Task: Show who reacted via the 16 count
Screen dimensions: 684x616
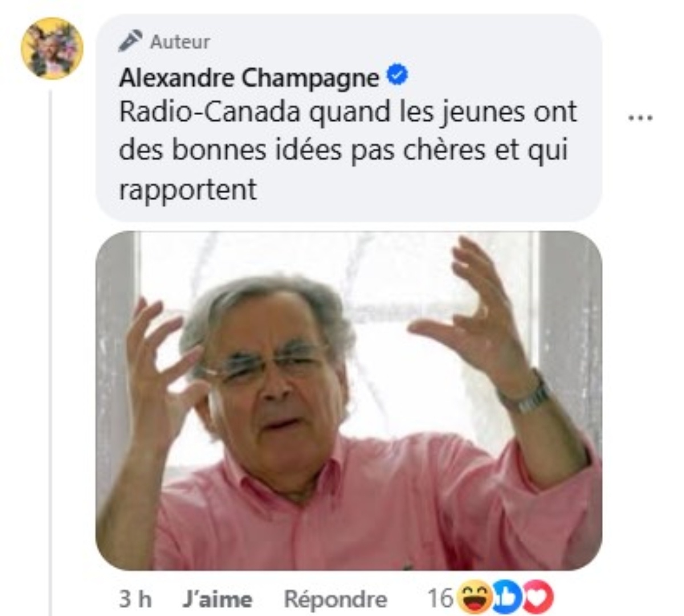Action: [440, 598]
